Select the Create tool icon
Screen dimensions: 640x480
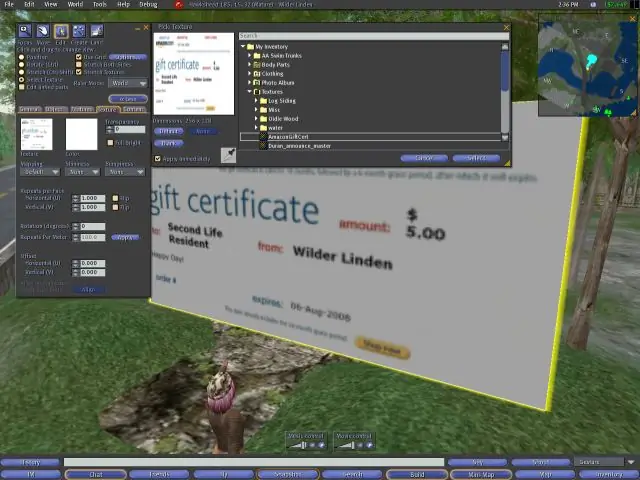tap(79, 31)
